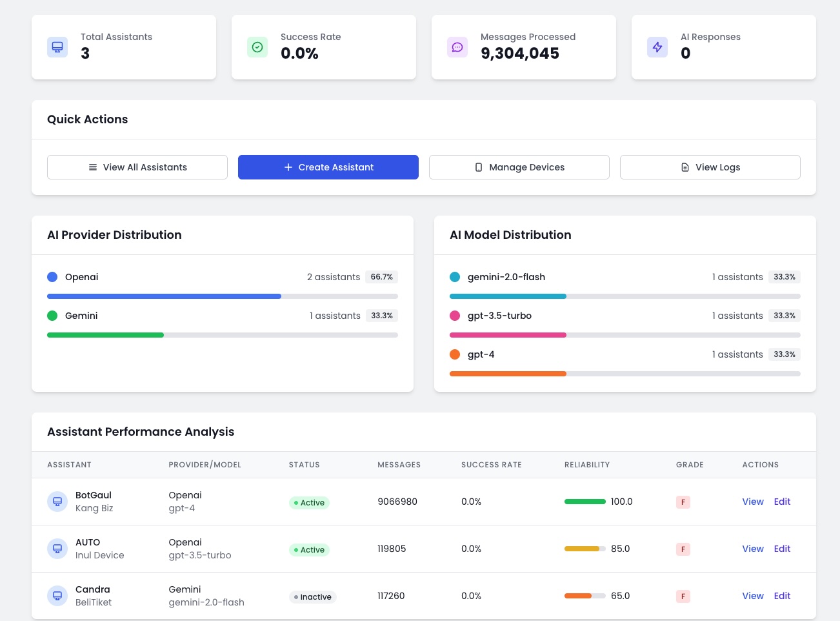Toggle the Active status badge for BotGaul

pos(309,502)
